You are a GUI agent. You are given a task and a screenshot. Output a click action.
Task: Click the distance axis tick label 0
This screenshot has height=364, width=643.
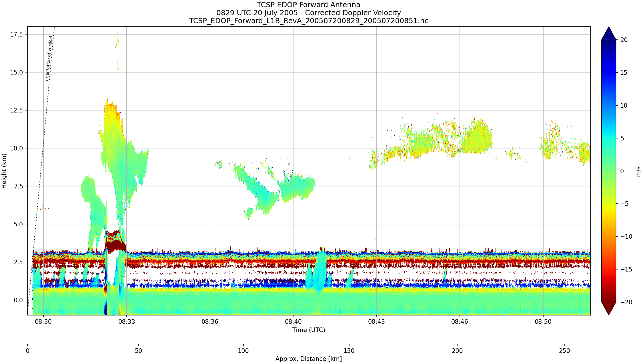27,351
